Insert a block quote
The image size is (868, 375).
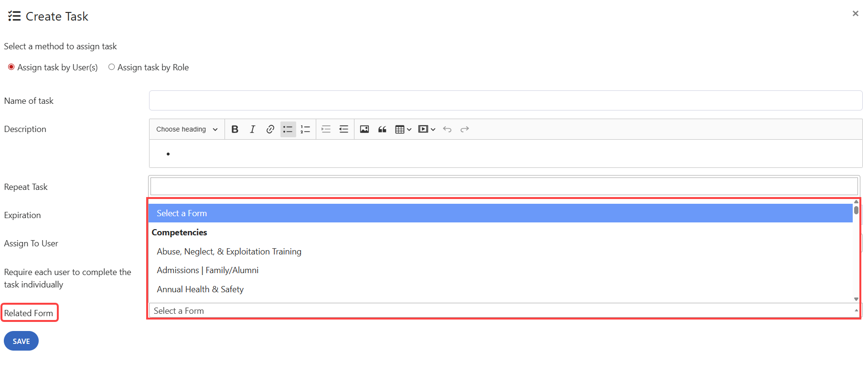click(x=382, y=129)
